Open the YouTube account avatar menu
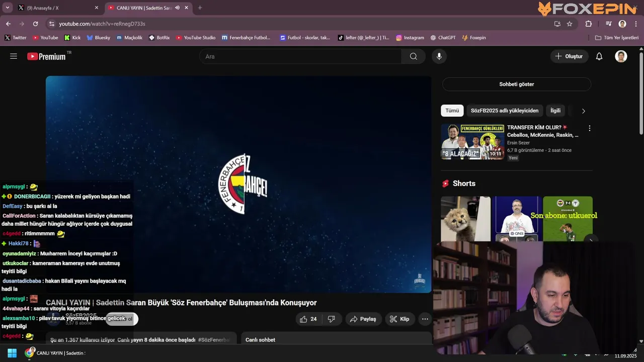 point(621,56)
